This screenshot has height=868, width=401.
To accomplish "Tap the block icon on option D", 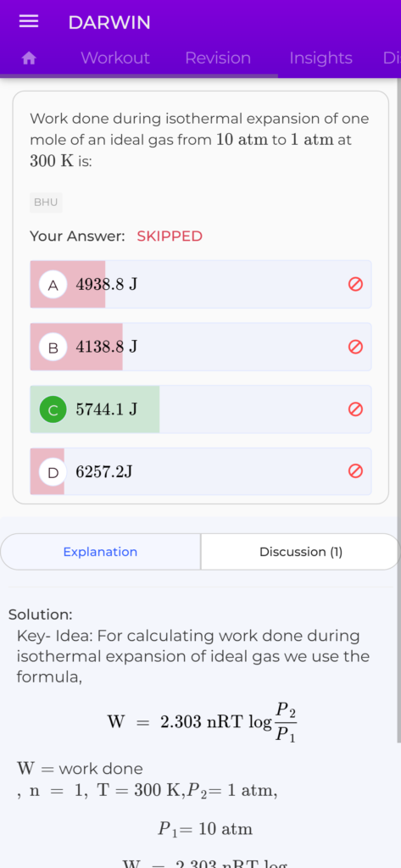I will [355, 471].
